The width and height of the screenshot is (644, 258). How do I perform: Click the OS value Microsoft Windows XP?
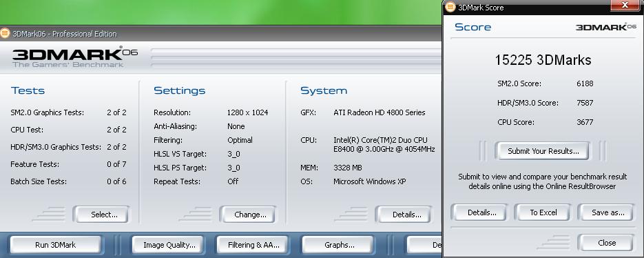coord(370,181)
